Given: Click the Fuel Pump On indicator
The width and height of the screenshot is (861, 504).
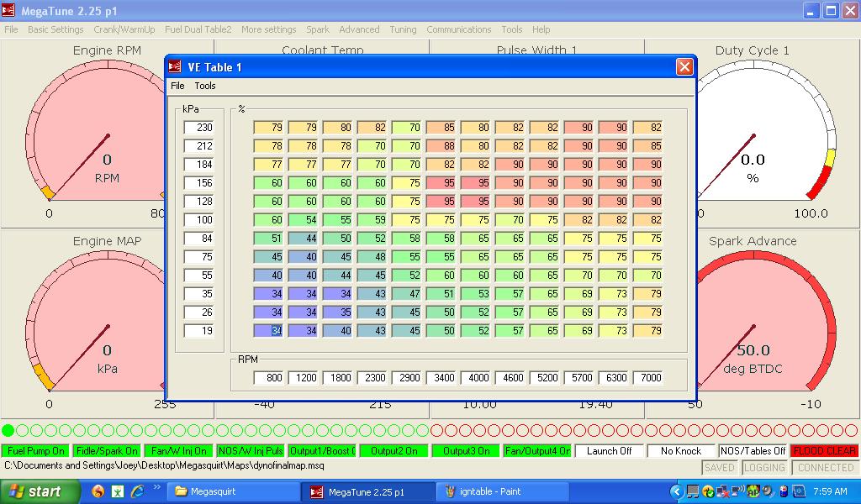Looking at the screenshot, I should click(35, 451).
